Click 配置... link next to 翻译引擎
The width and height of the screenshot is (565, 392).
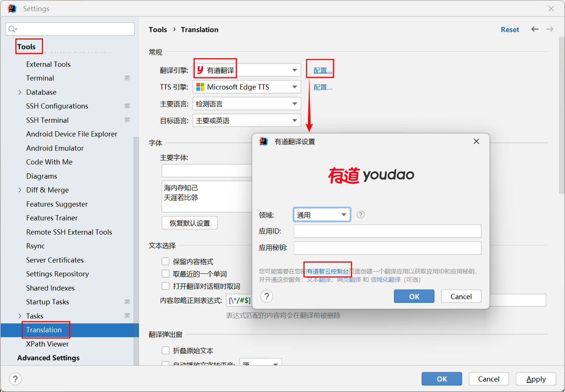pyautogui.click(x=323, y=70)
